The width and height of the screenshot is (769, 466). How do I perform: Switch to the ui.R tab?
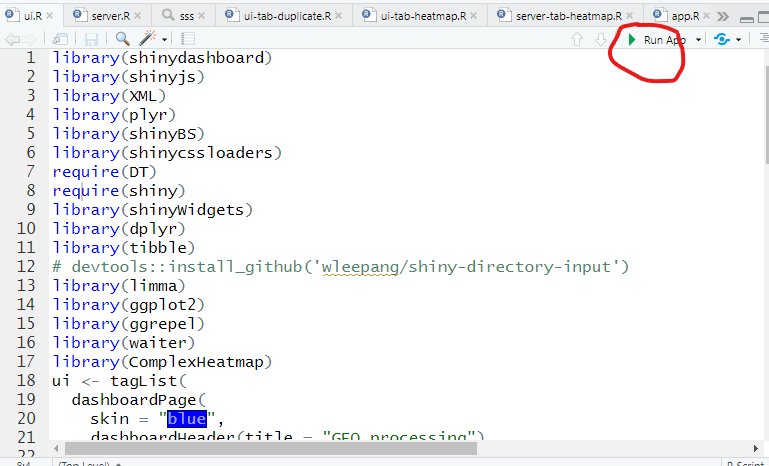pos(32,16)
